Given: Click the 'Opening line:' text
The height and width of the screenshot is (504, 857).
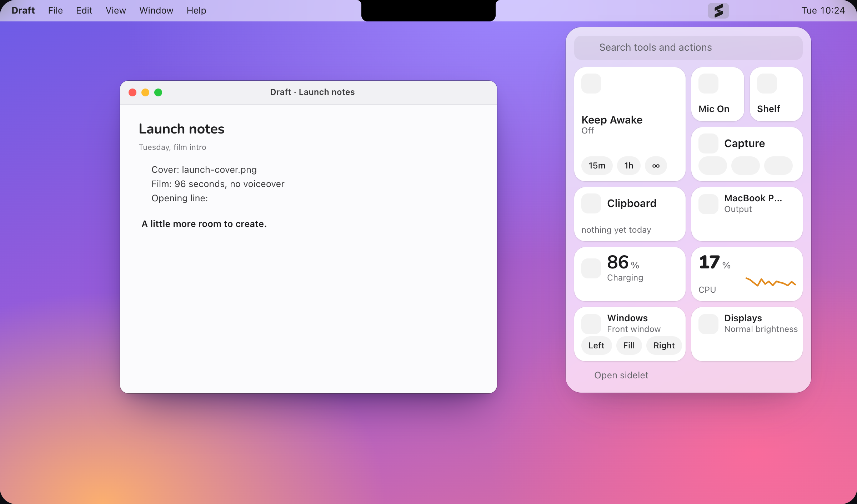Looking at the screenshot, I should pos(180,198).
